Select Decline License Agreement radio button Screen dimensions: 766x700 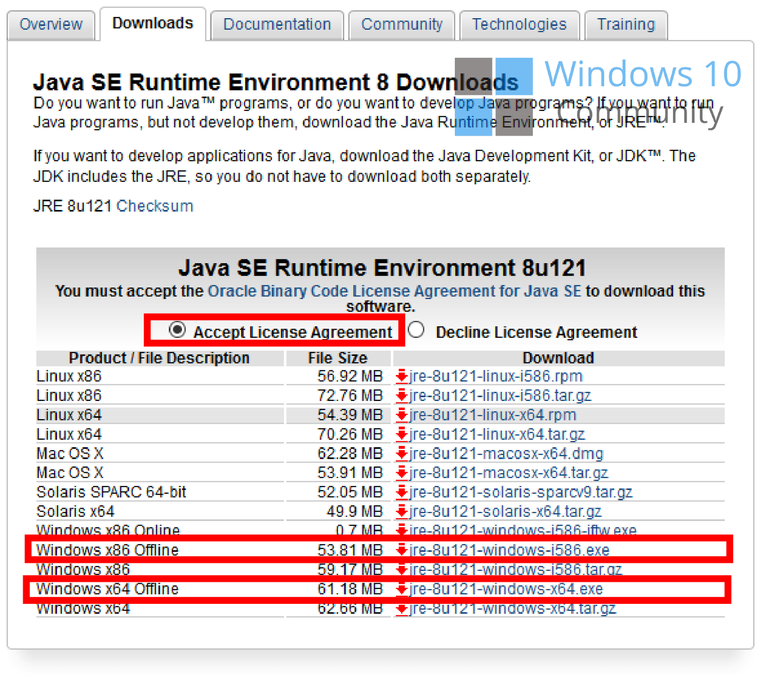coord(416,330)
